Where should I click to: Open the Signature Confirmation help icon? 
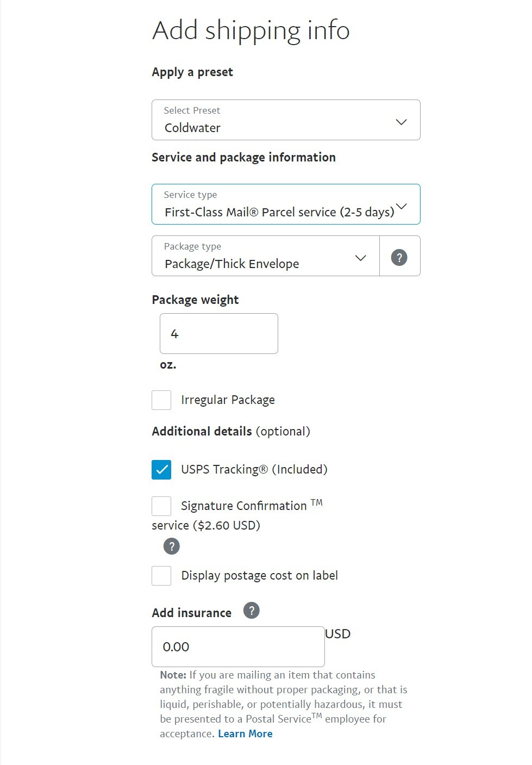pyautogui.click(x=171, y=546)
